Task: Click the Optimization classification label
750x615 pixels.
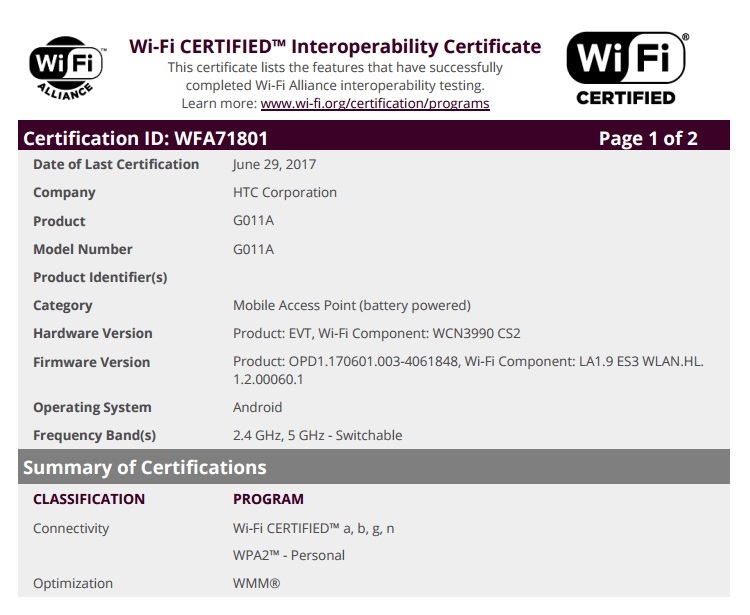Action: (73, 583)
